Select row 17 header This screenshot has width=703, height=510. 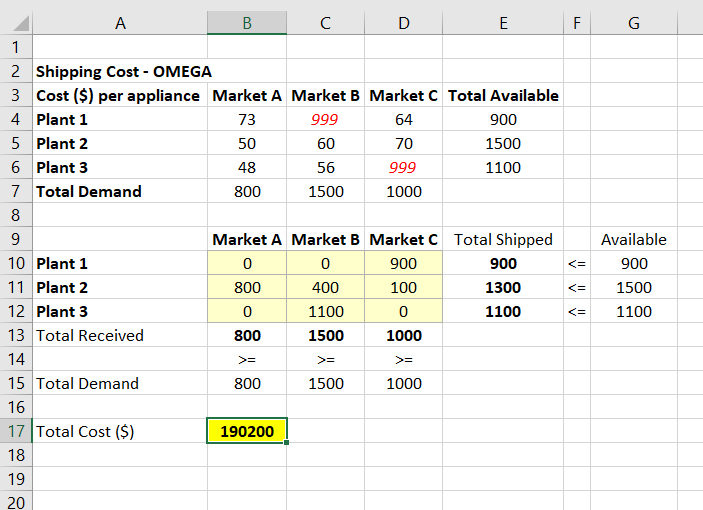(x=16, y=431)
